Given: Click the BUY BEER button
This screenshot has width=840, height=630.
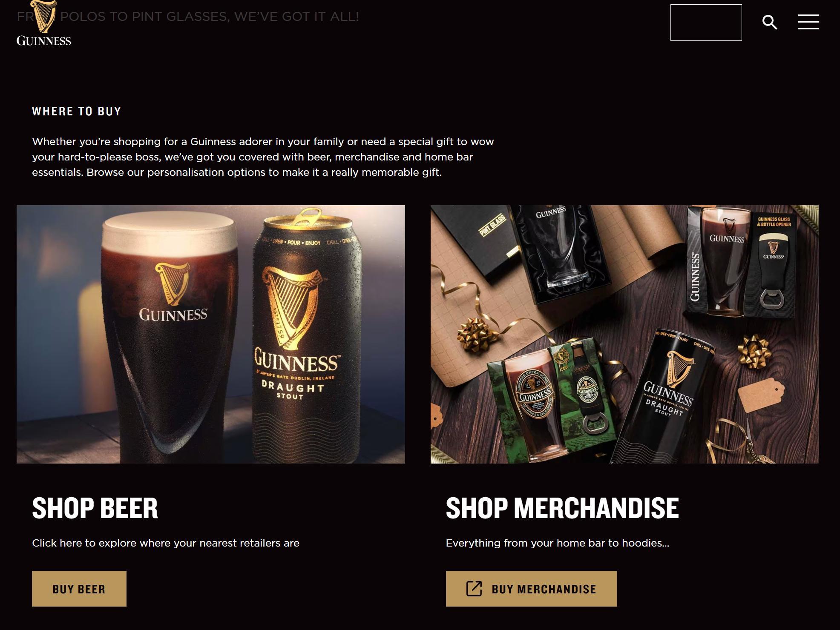Looking at the screenshot, I should (x=79, y=589).
